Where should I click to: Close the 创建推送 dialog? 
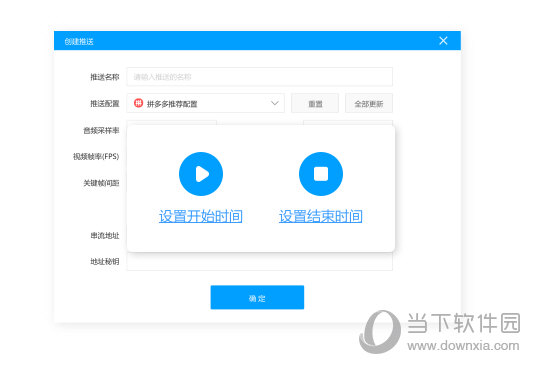click(x=443, y=41)
